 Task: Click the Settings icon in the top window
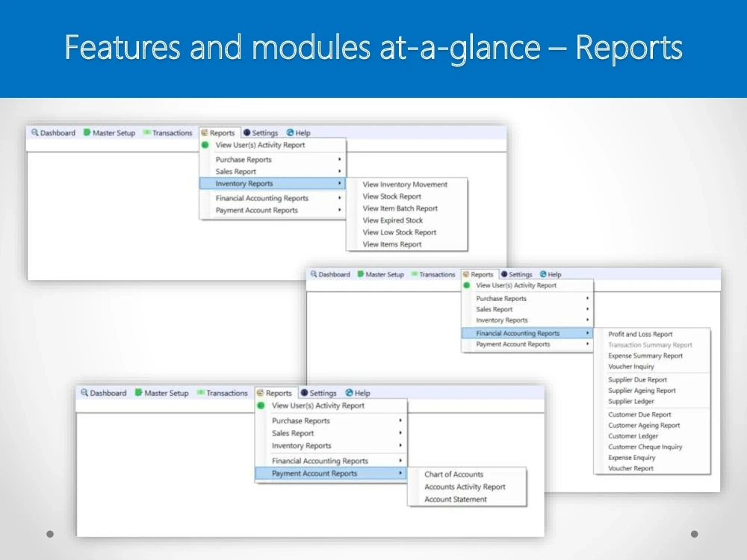(x=247, y=132)
